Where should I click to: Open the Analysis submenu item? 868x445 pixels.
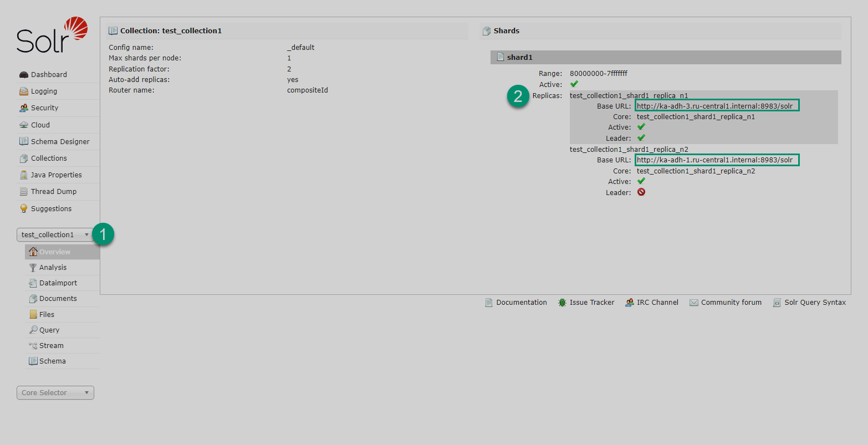tap(63, 268)
